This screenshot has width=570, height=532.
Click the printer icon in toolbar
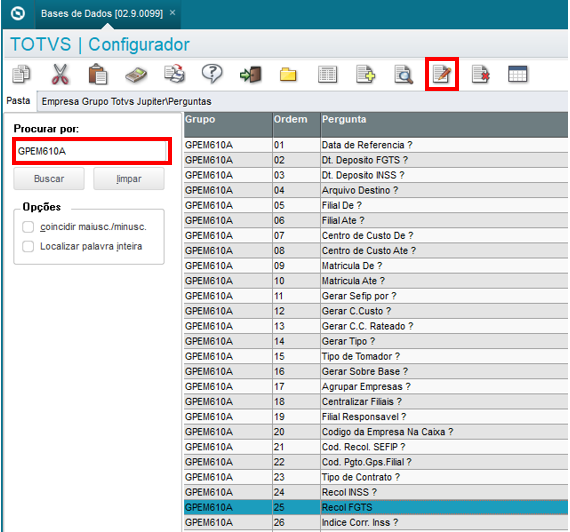[x=174, y=74]
